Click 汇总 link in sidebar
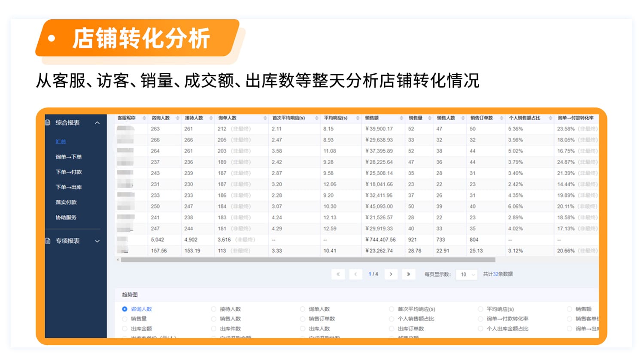 [x=61, y=142]
